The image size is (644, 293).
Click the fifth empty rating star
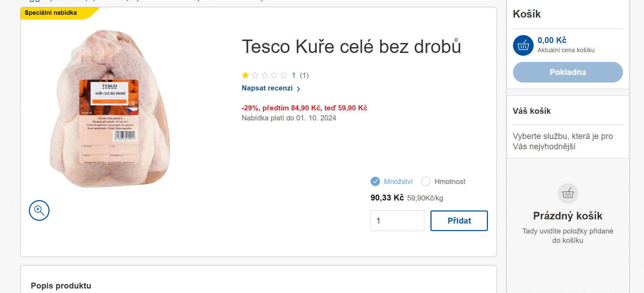(284, 75)
